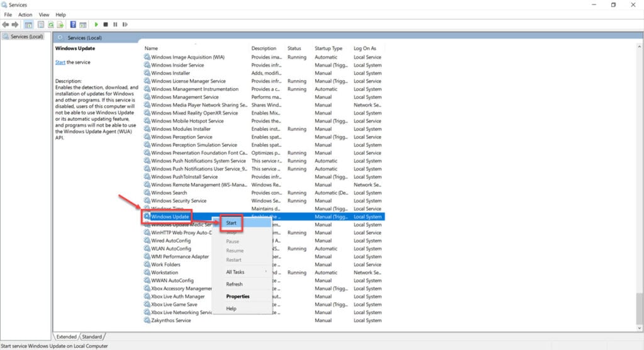Click the Start the service link
The image size is (644, 350).
coord(60,62)
